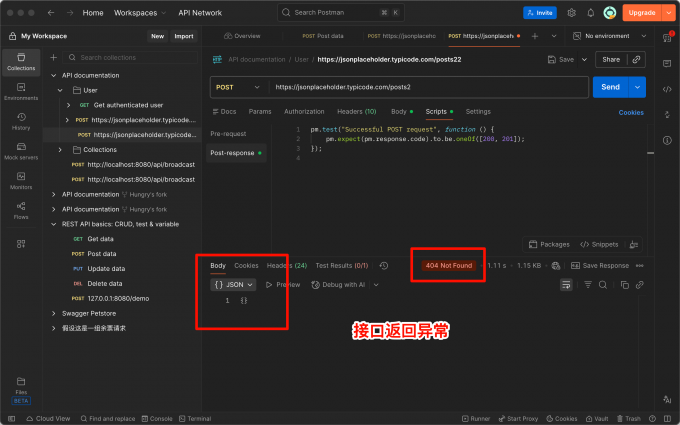Select the Pre-request script section
This screenshot has width=680, height=425.
tap(228, 134)
